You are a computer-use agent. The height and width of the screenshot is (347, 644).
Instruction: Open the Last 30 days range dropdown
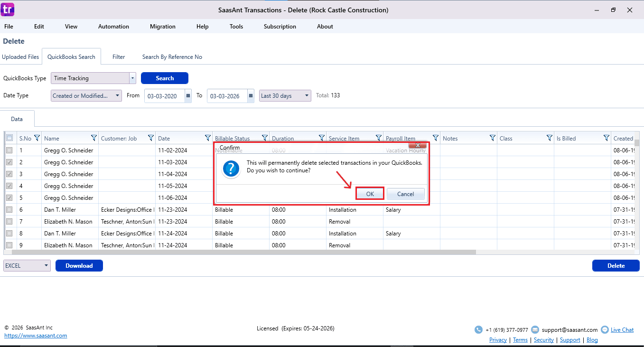tap(285, 96)
